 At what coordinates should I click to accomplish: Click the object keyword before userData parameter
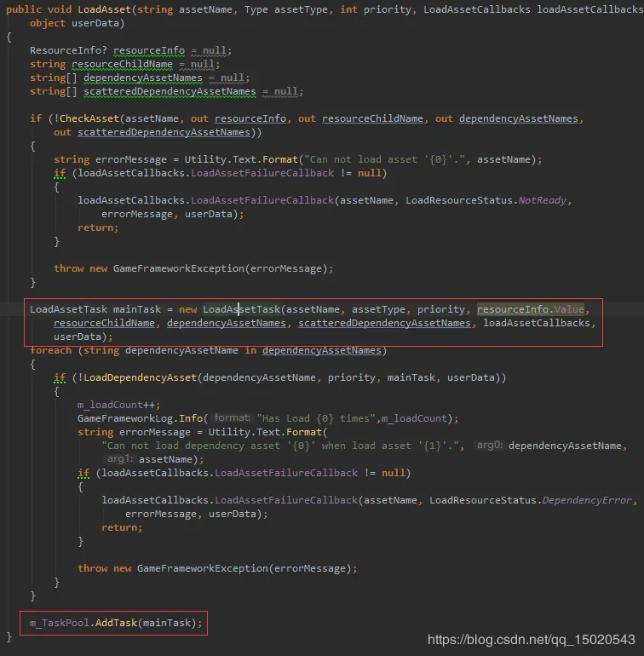48,23
